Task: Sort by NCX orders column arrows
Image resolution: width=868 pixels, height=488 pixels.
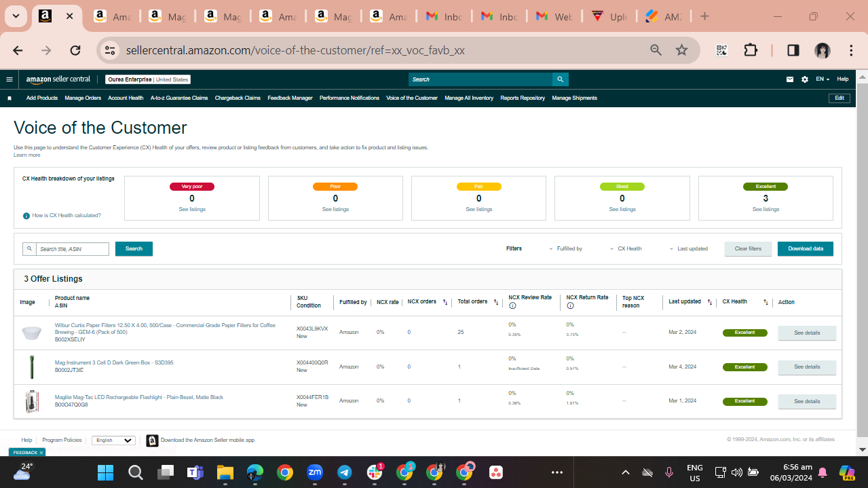Action: [445, 302]
